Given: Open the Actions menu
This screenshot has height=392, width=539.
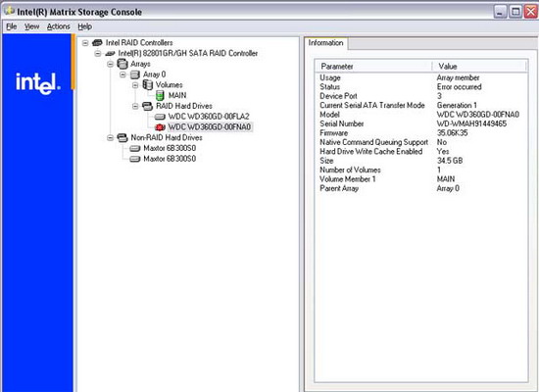Looking at the screenshot, I should pos(59,26).
